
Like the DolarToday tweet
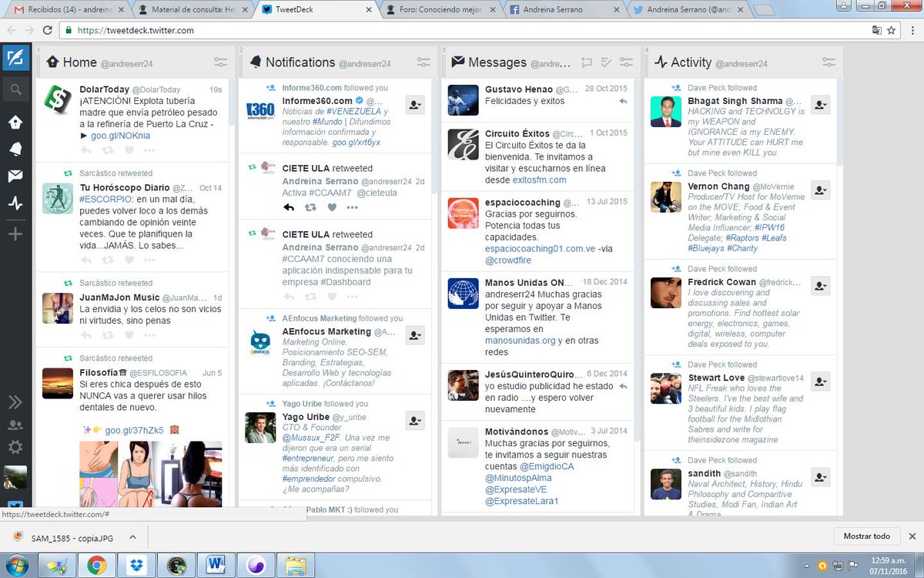coord(129,150)
